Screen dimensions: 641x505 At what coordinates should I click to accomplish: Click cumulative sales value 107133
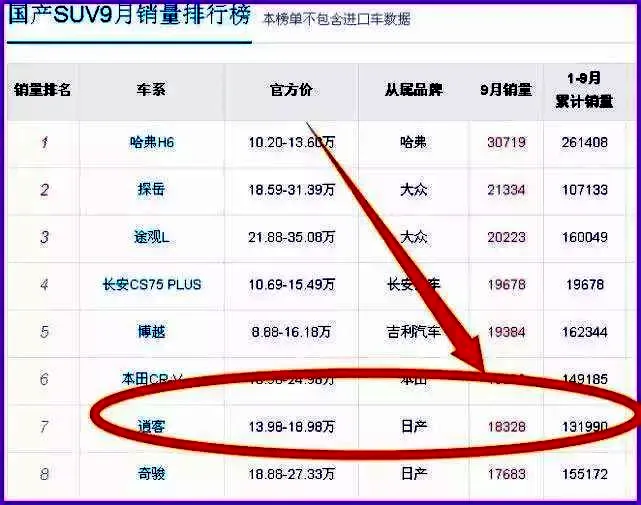[585, 190]
